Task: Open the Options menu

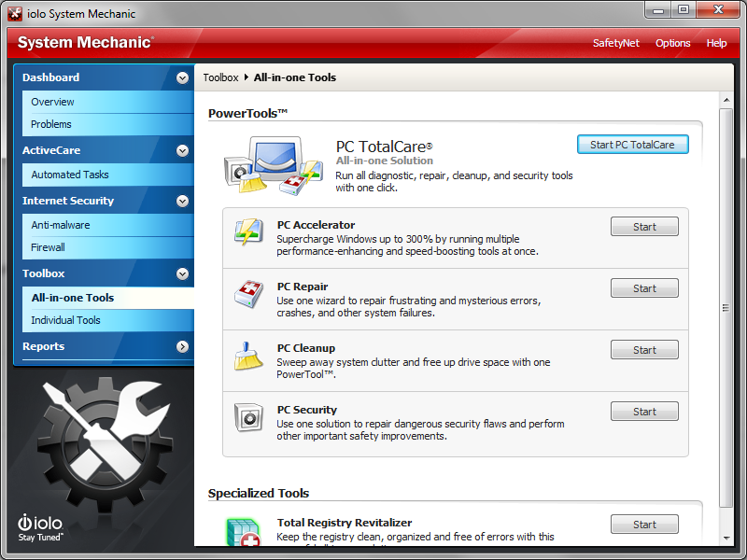Action: point(672,43)
